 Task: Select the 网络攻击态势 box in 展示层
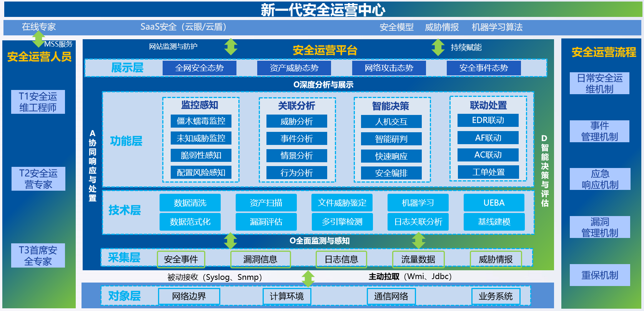(389, 68)
